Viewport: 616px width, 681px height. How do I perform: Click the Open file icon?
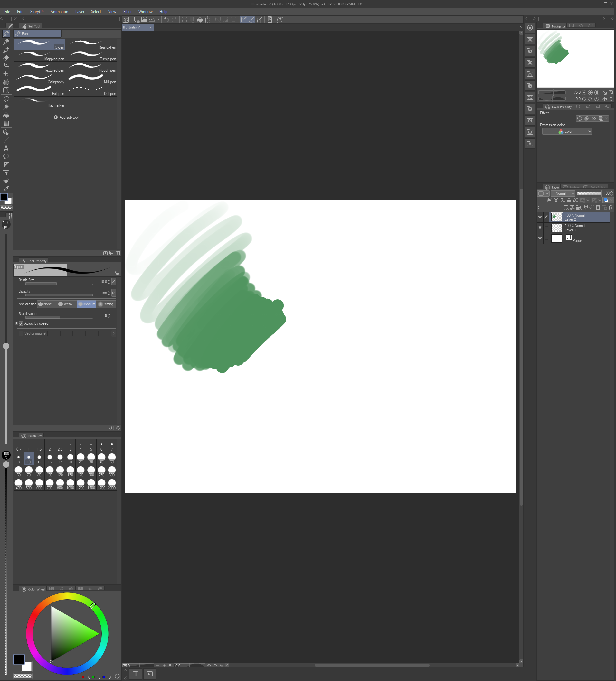pos(144,20)
